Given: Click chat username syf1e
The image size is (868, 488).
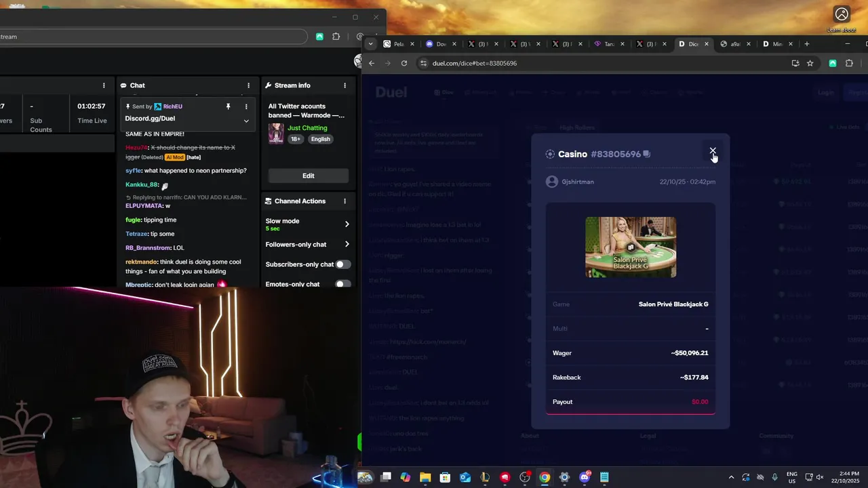Looking at the screenshot, I should tap(133, 171).
